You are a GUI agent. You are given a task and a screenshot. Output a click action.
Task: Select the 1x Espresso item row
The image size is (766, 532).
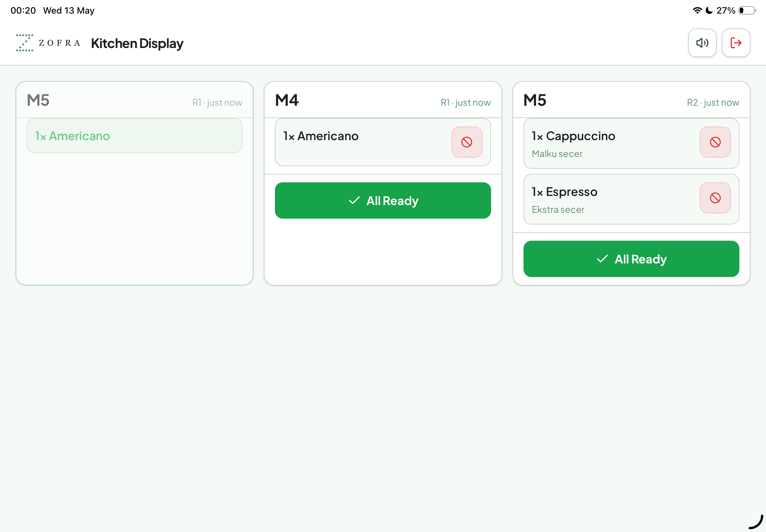point(631,199)
